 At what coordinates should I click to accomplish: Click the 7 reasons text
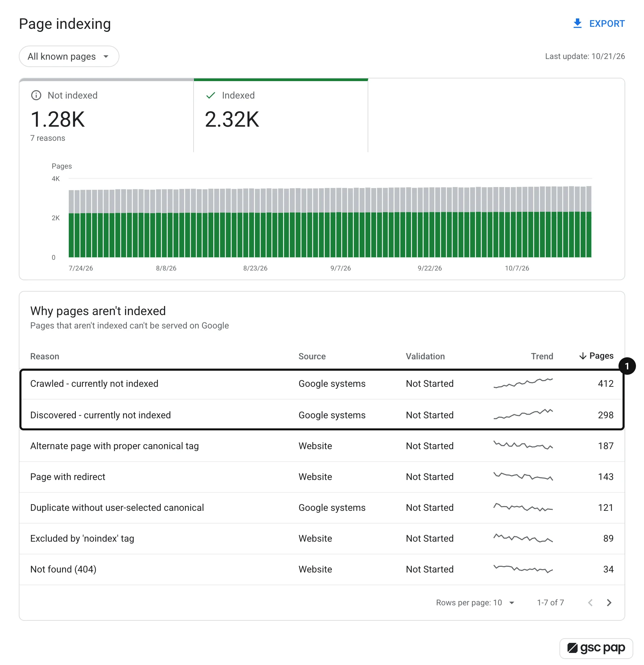[48, 138]
